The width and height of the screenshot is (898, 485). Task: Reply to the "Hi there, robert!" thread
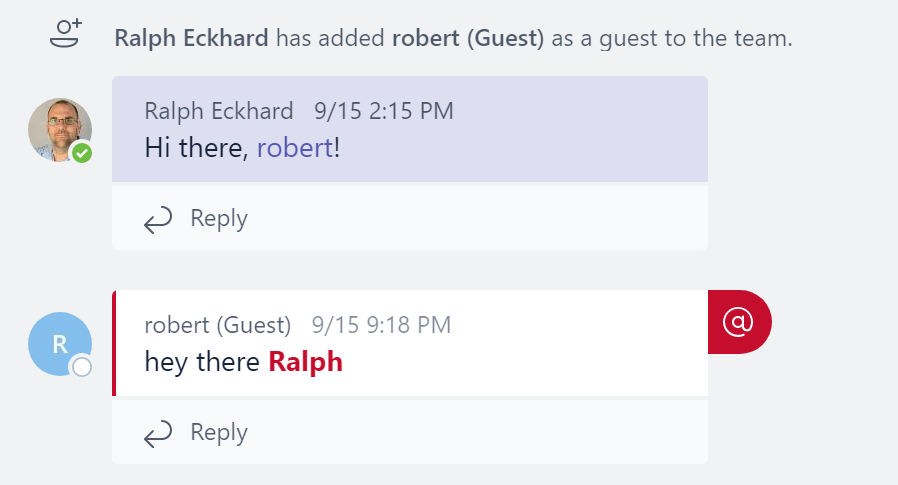(410, 218)
